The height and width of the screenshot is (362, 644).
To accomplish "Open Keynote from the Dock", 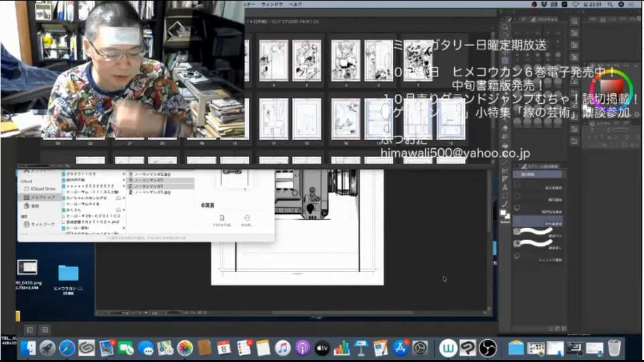I will (361, 349).
